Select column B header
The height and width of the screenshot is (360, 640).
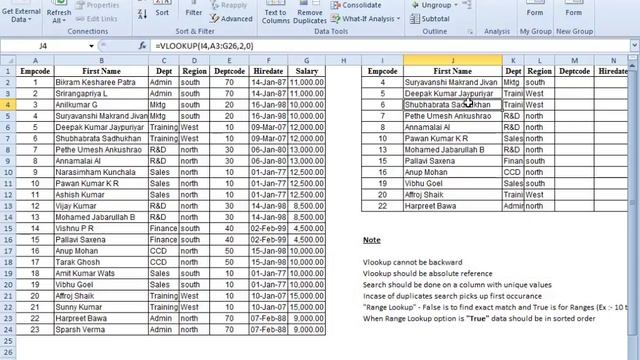point(101,60)
